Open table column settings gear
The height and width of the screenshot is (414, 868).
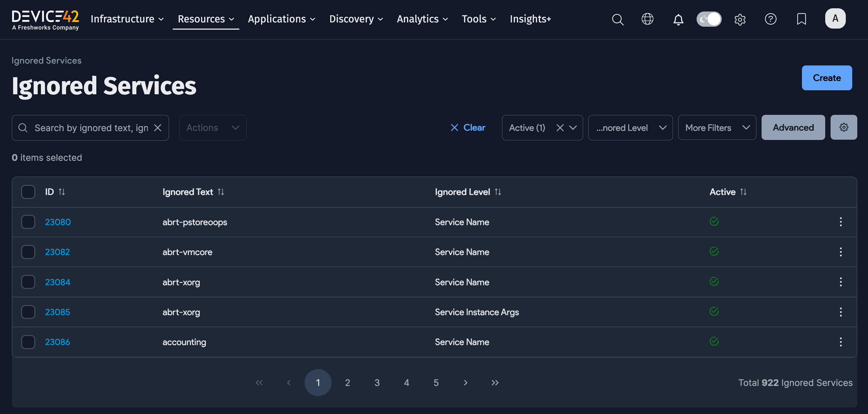(843, 128)
